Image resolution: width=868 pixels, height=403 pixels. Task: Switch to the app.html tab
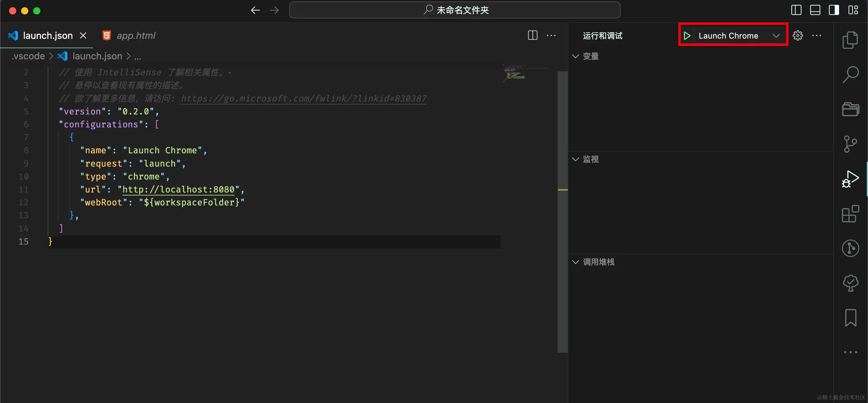pyautogui.click(x=135, y=36)
